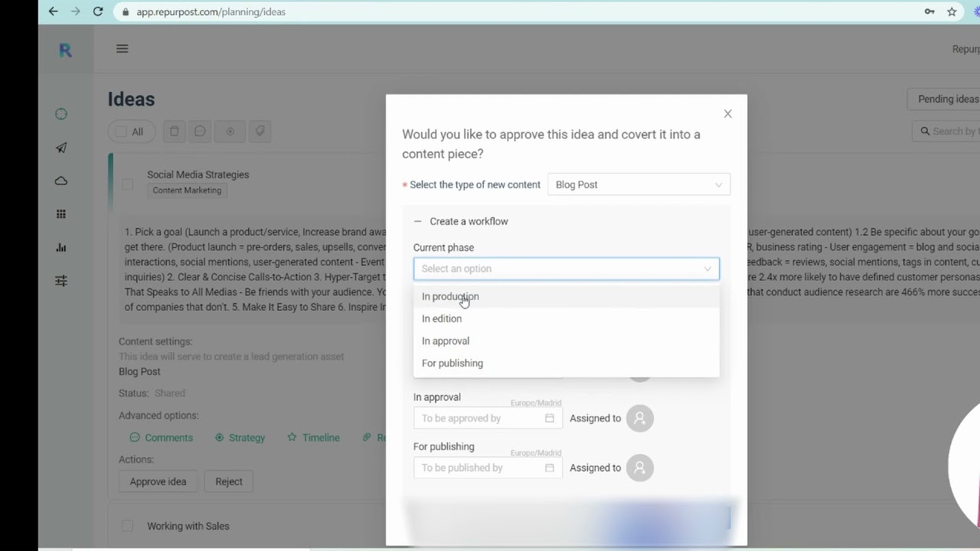This screenshot has height=551, width=980.
Task: Select In edition option
Action: pyautogui.click(x=567, y=319)
